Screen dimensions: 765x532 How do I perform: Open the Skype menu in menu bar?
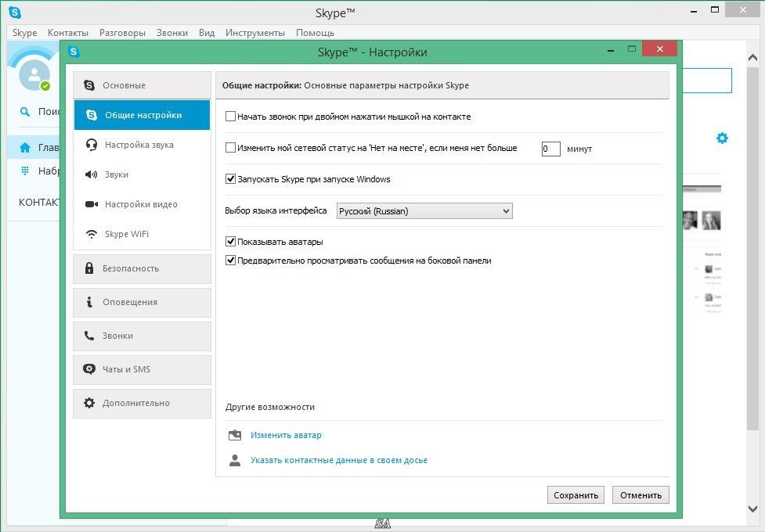(x=24, y=33)
